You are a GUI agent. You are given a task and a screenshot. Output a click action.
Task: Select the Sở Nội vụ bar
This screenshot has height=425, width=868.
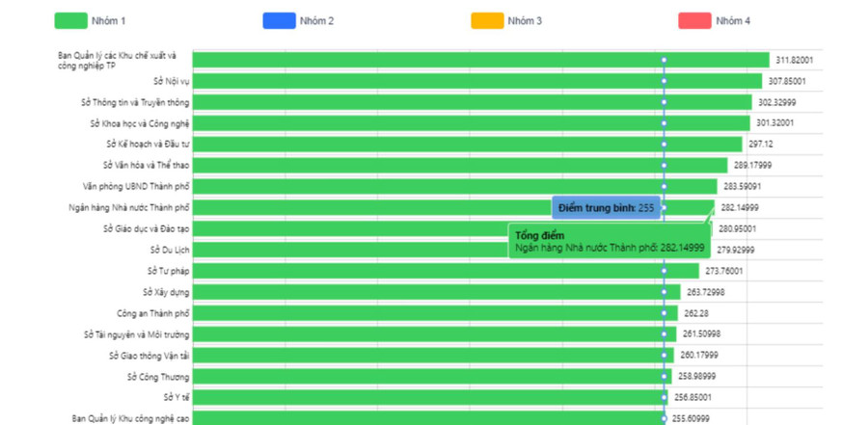point(477,81)
